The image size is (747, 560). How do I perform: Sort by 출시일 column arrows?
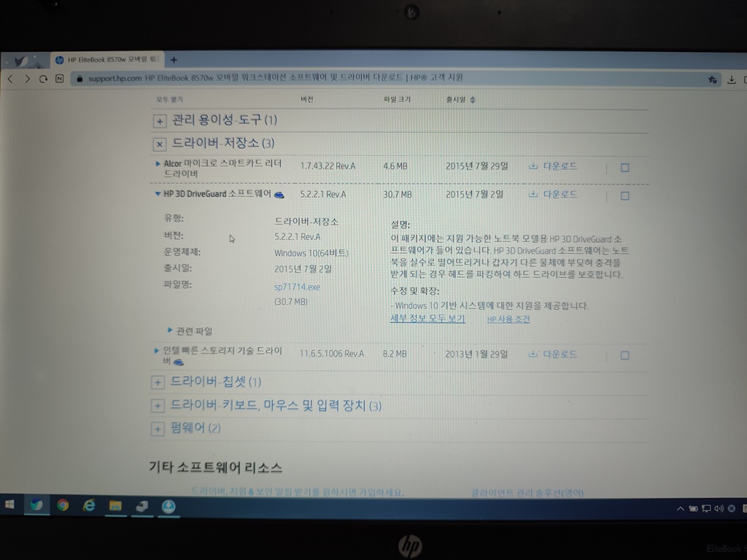473,99
